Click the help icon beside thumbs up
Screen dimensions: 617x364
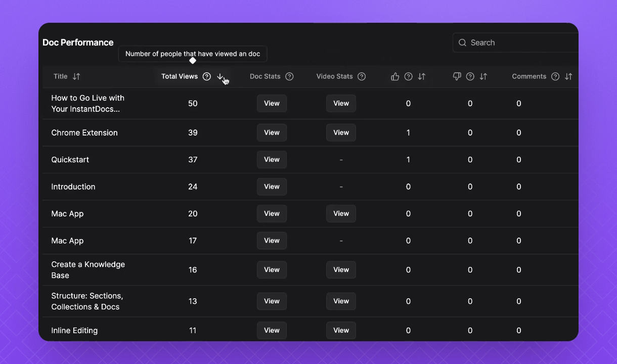[x=408, y=76]
